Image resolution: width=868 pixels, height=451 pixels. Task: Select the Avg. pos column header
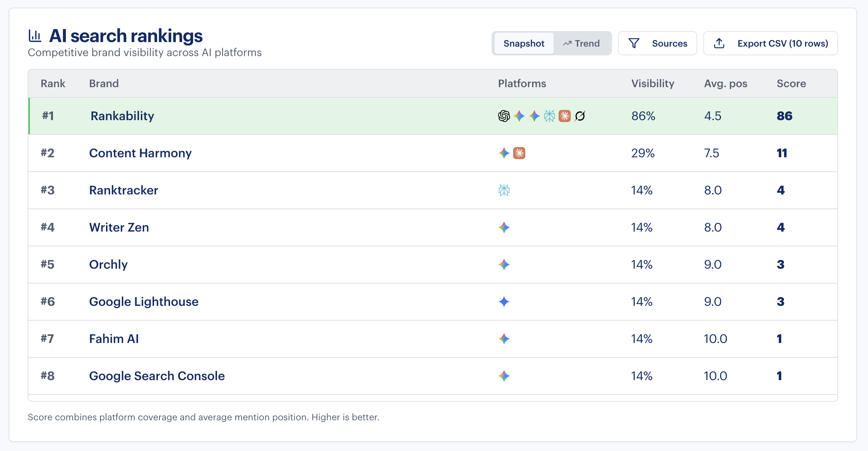pyautogui.click(x=726, y=83)
